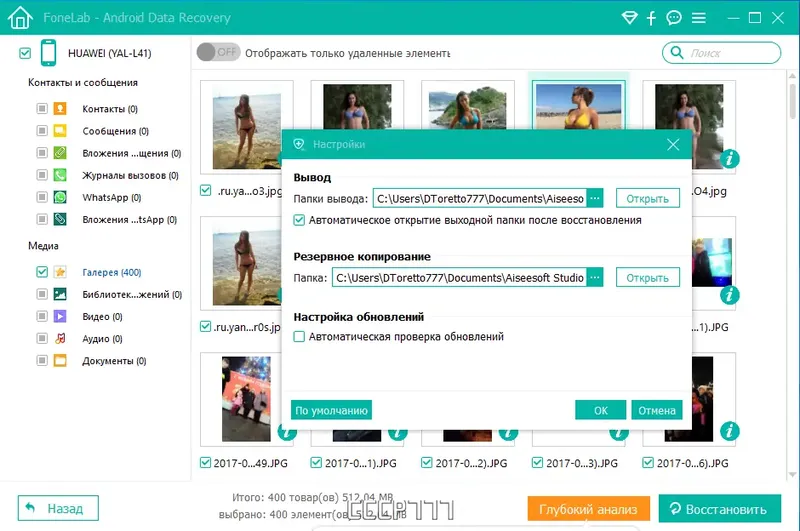The height and width of the screenshot is (531, 800).
Task: Open the output folder with Открыть
Action: pyautogui.click(x=647, y=198)
